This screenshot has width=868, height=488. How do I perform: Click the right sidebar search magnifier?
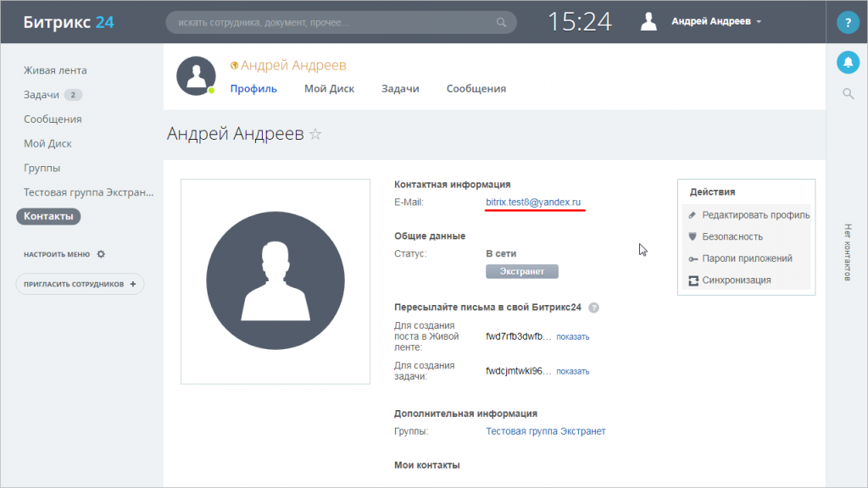pyautogui.click(x=848, y=93)
